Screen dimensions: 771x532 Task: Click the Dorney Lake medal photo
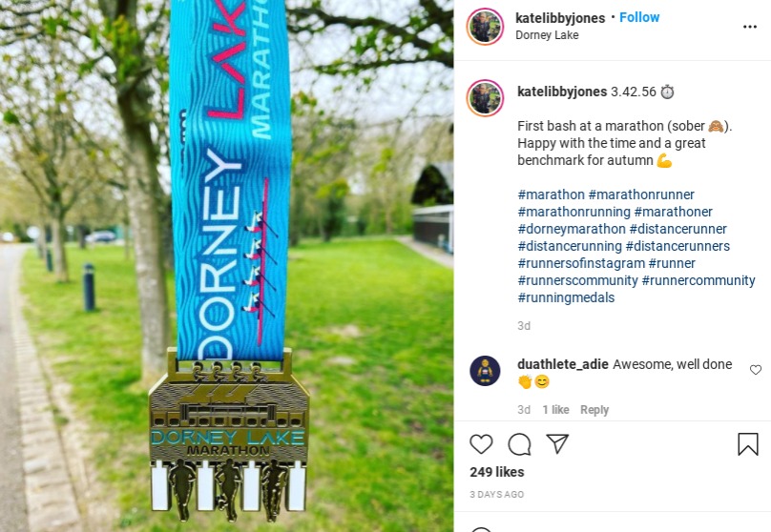[x=227, y=266]
